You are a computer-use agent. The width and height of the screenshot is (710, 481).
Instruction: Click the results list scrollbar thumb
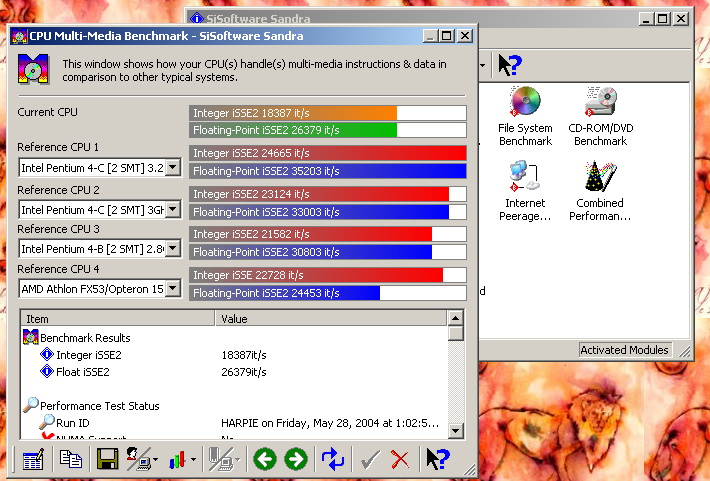[456, 333]
